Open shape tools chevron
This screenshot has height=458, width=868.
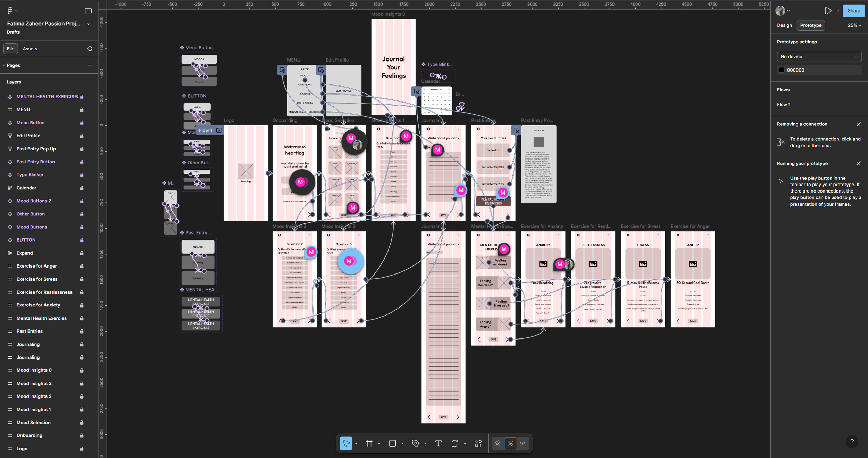(x=402, y=443)
